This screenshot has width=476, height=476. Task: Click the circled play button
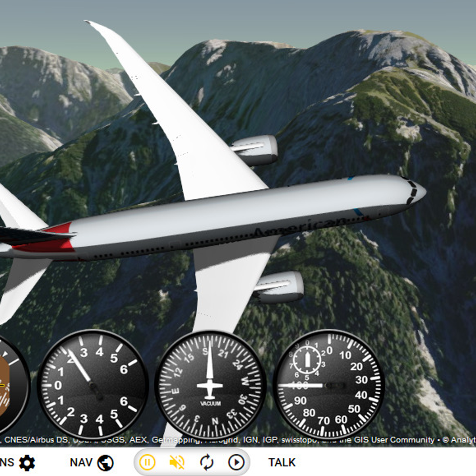point(236,463)
